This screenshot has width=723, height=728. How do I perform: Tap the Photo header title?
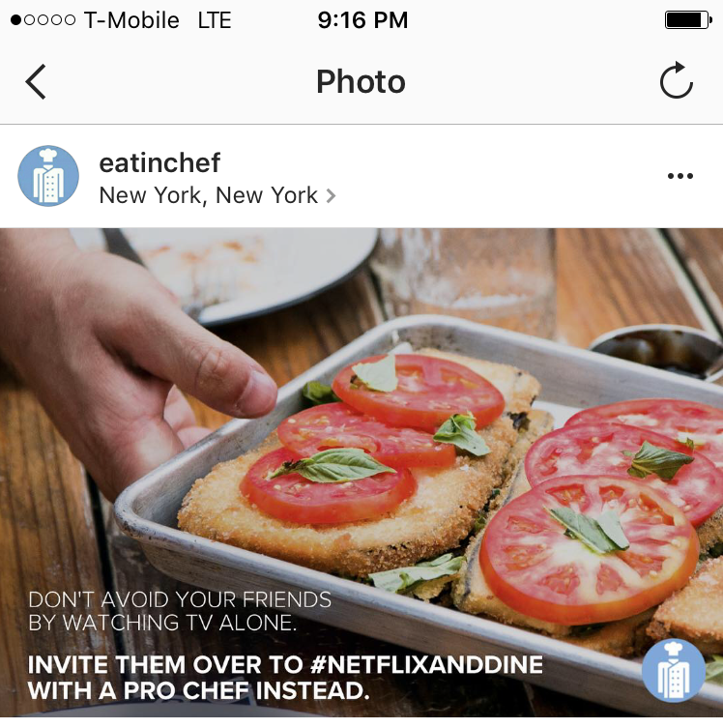click(361, 82)
